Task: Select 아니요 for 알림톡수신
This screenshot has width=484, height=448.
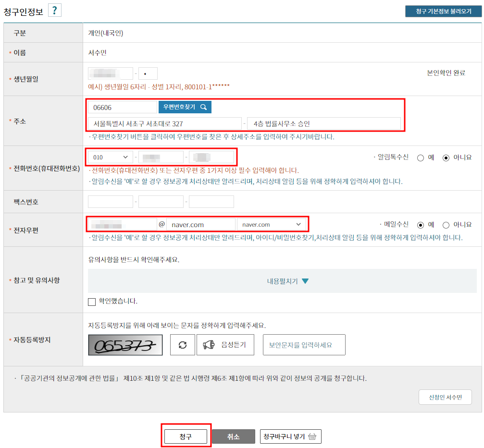Action: pos(446,157)
